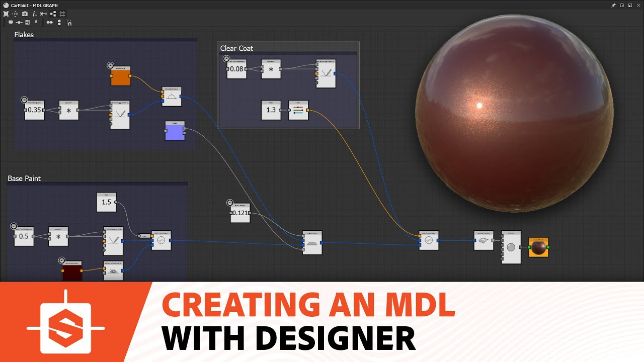This screenshot has height=362, width=644.
Task: Click the dark red base paint color node
Action: click(x=72, y=270)
